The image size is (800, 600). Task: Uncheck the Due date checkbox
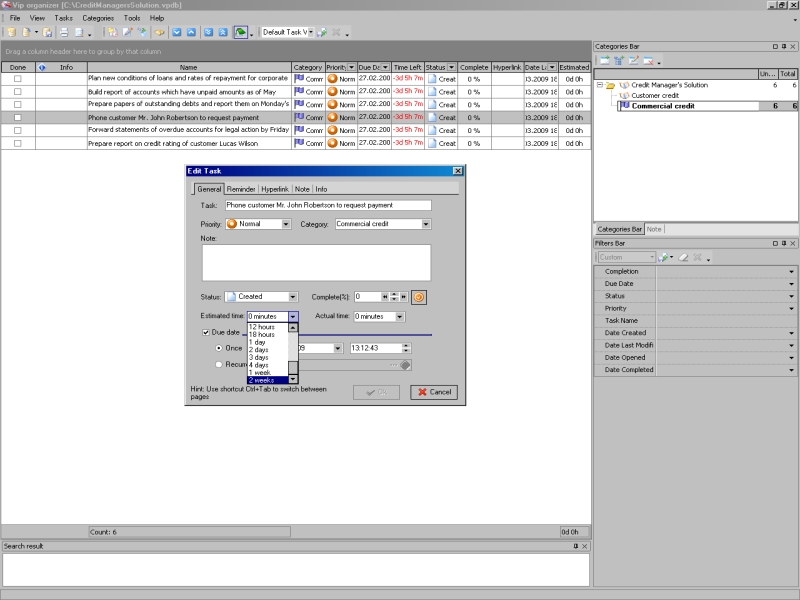(206, 331)
